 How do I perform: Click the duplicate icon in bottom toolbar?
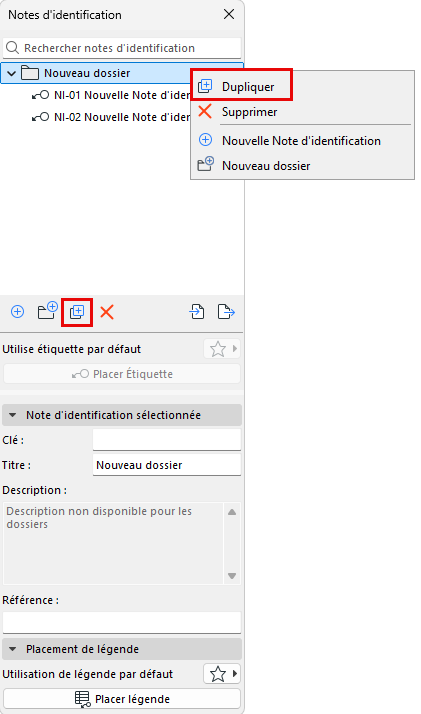[x=77, y=312]
